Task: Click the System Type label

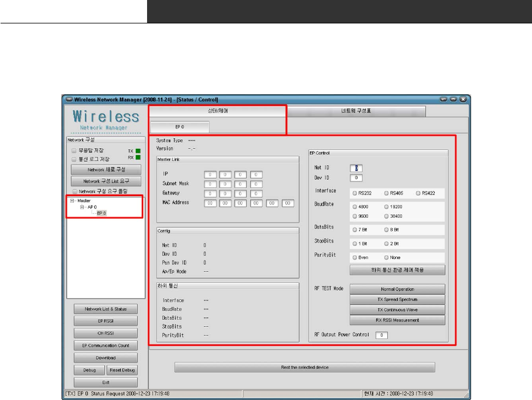Action: [169, 141]
